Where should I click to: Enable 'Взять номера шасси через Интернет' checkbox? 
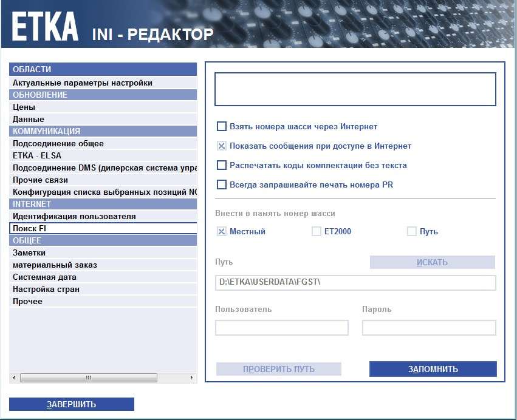tap(222, 126)
